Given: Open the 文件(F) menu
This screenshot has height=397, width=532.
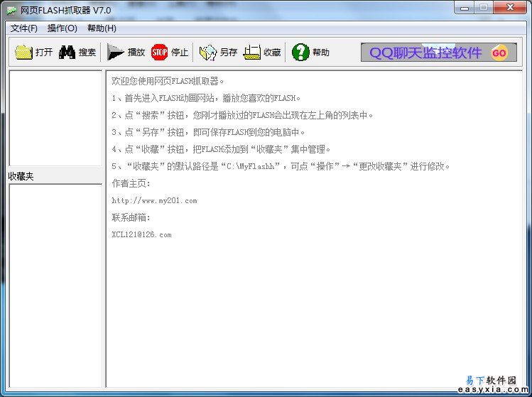Looking at the screenshot, I should (23, 28).
